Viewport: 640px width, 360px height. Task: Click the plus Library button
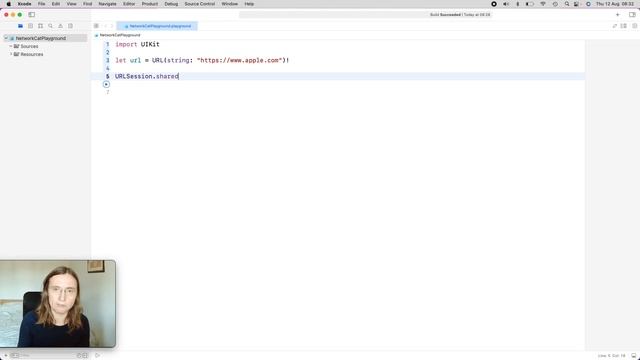point(618,15)
